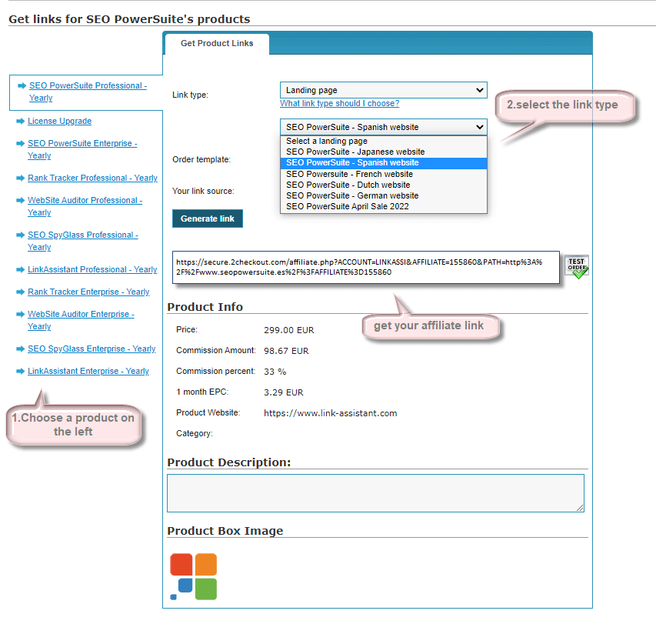656x644 pixels.
Task: Open SEO PowerSuite Professional - Yearly product
Action: pos(88,92)
